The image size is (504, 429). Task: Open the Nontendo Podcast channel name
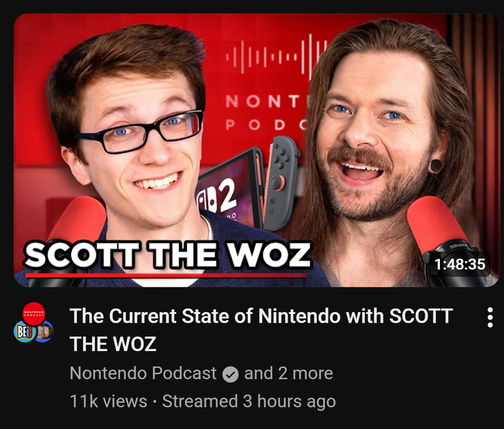coord(143,373)
